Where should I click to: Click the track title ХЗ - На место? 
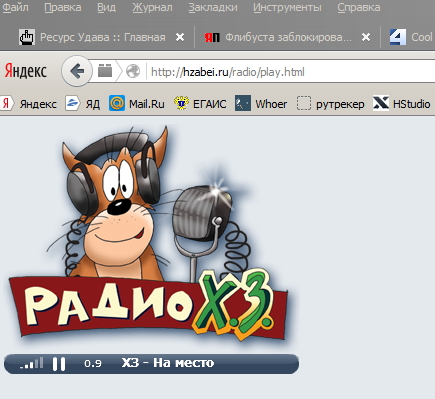[168, 363]
